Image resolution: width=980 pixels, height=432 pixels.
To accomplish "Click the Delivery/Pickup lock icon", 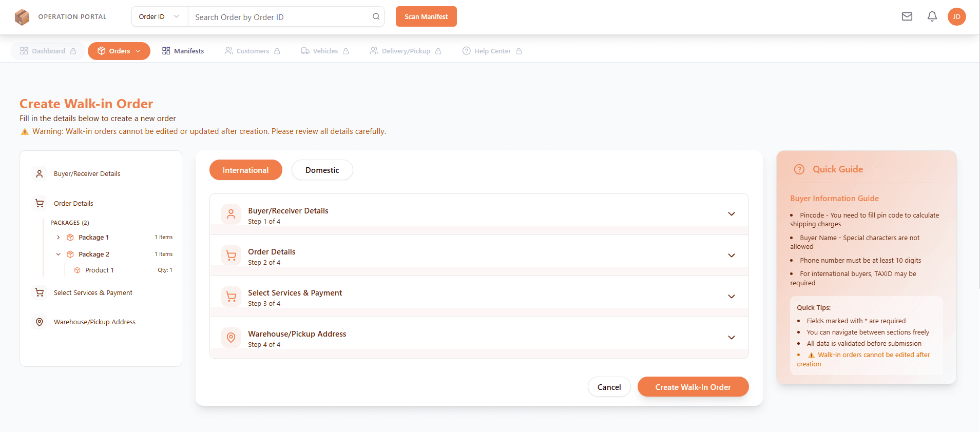I will click(438, 51).
